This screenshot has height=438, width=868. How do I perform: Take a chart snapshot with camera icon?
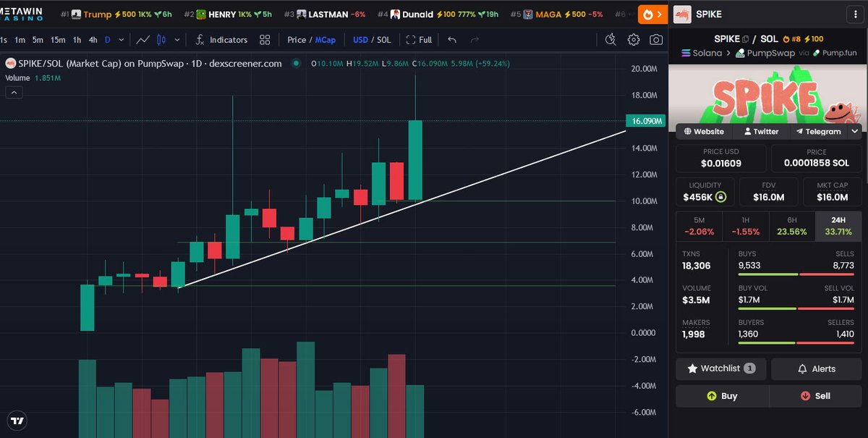[656, 40]
